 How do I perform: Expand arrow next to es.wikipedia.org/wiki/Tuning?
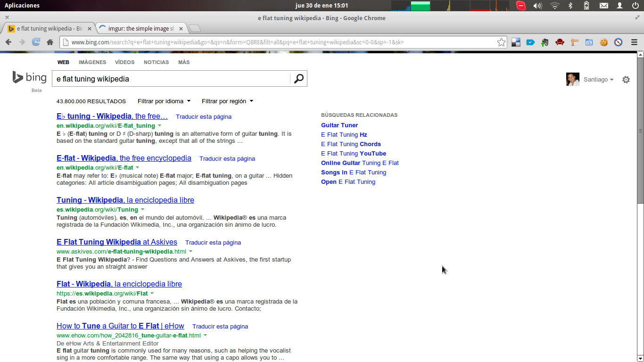[142, 209]
